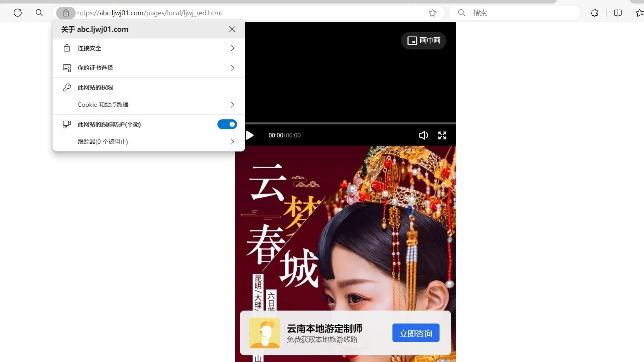Click the URL in the address bar
The height and width of the screenshot is (362, 644).
coord(149,13)
